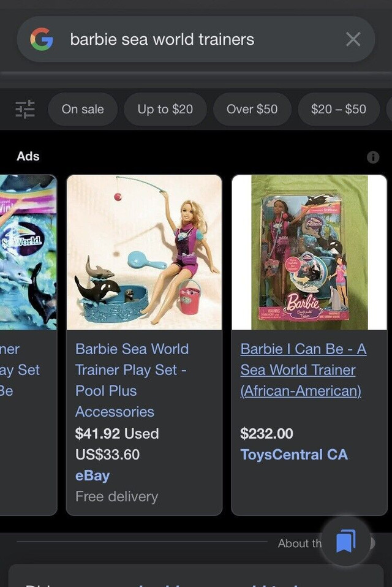Tap the partially visible Sea World product image
Screen dimensions: 392x587
(x=28, y=252)
